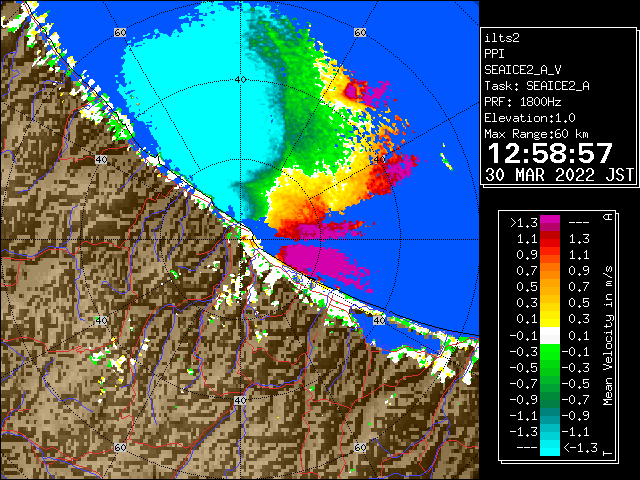Image resolution: width=640 pixels, height=480 pixels.
Task: Pick the cyan swatch at color bar bottom
Action: 550,448
